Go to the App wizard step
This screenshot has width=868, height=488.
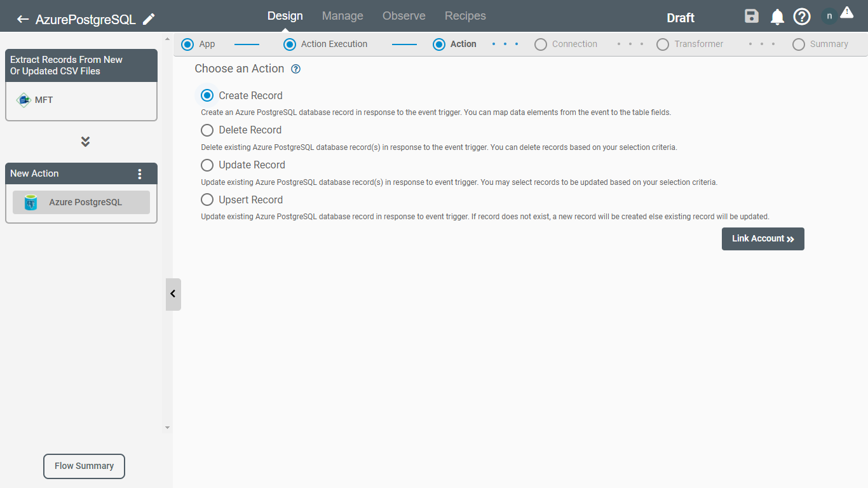coord(198,44)
